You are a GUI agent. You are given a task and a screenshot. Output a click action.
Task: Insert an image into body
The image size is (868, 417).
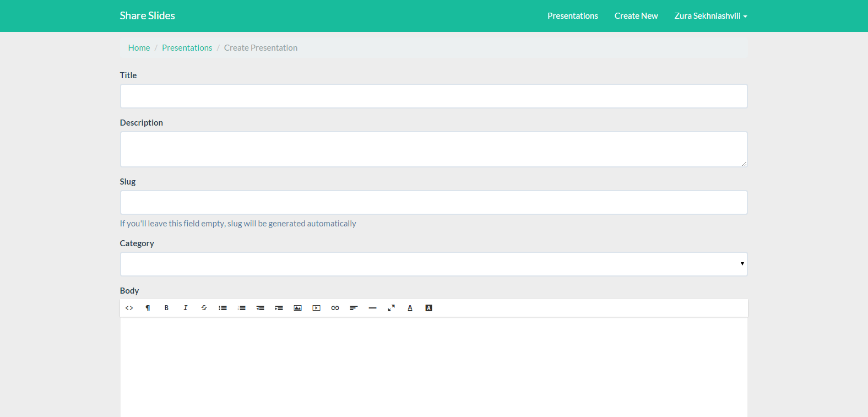click(297, 308)
